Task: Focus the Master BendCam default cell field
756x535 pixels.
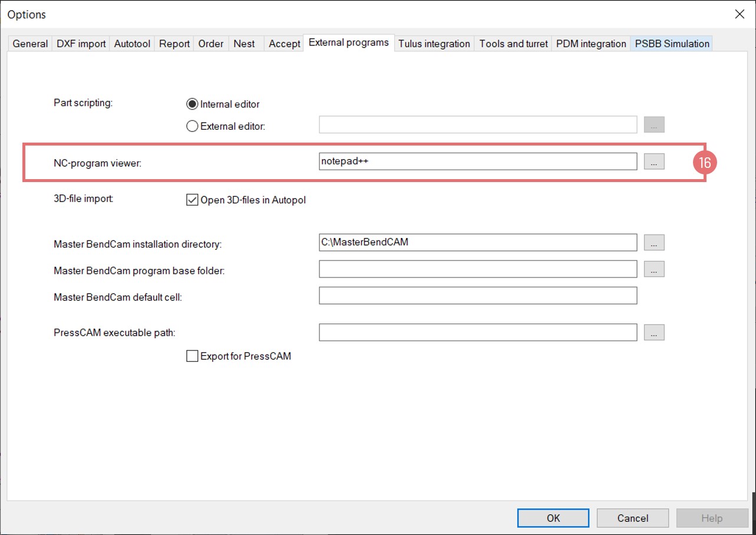Action: [477, 296]
